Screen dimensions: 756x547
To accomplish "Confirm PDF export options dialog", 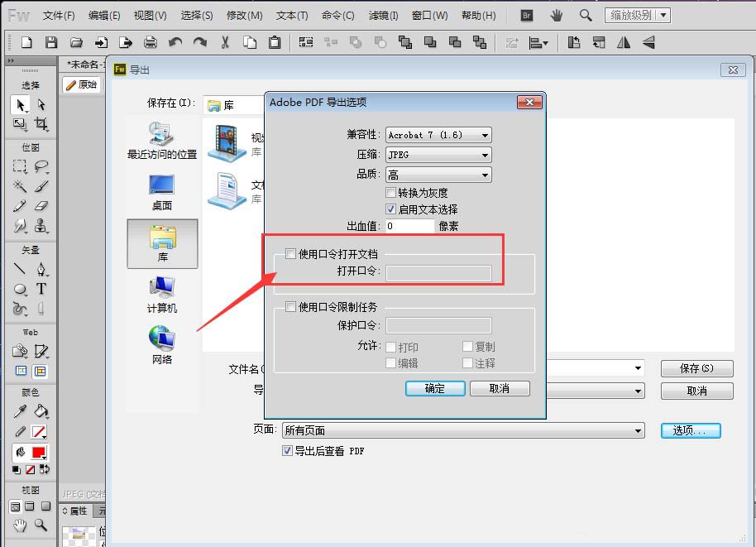I will click(435, 388).
